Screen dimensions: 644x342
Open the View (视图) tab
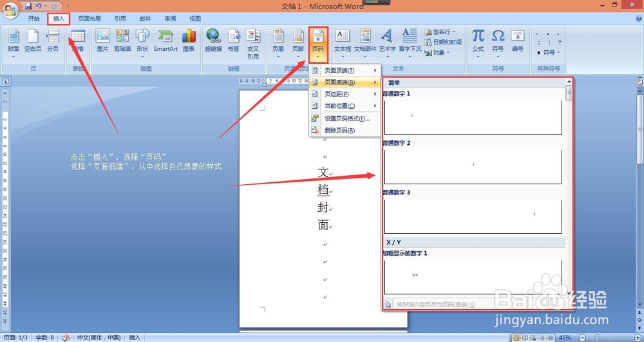coord(195,19)
